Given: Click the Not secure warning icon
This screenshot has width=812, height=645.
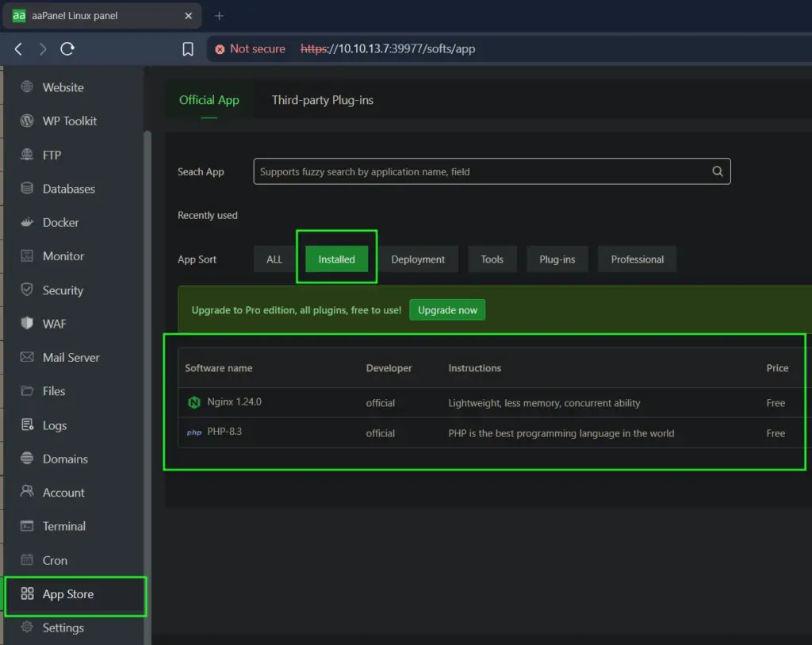Looking at the screenshot, I should tap(220, 49).
